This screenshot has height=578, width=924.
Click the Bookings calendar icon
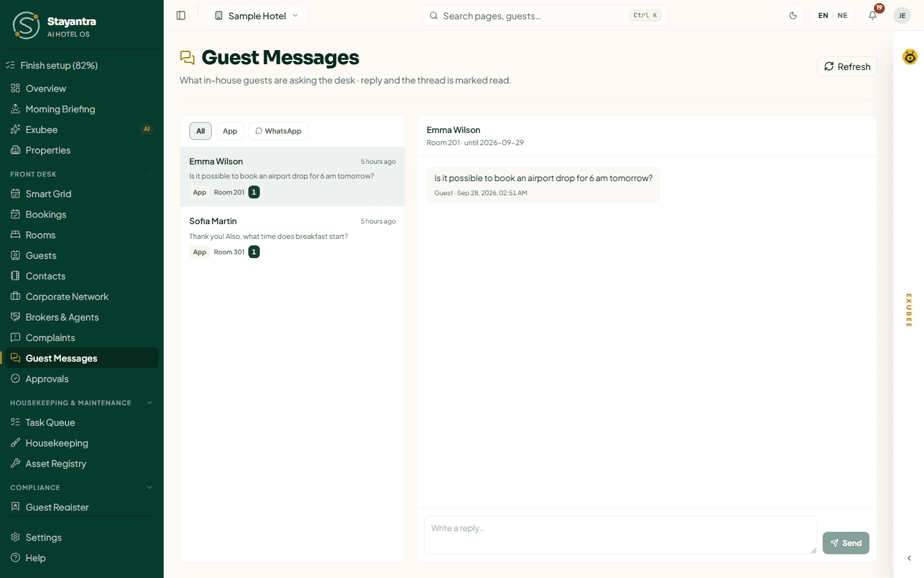pyautogui.click(x=15, y=214)
